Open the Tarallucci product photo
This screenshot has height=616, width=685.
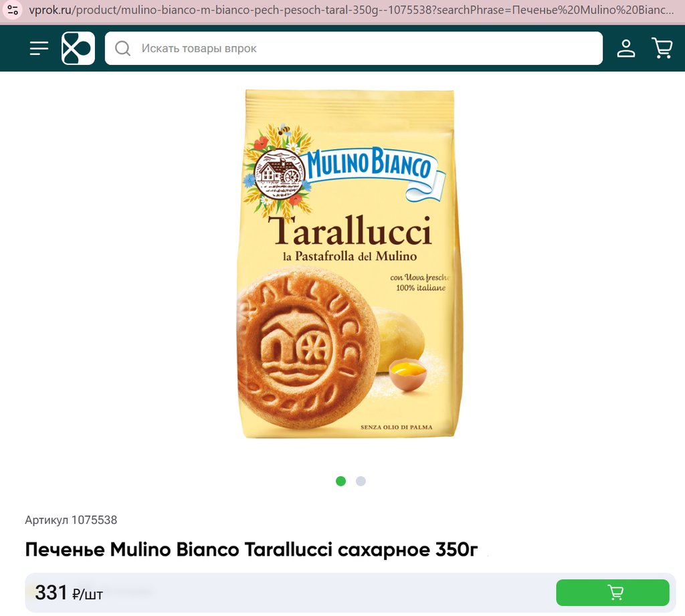pyautogui.click(x=349, y=264)
